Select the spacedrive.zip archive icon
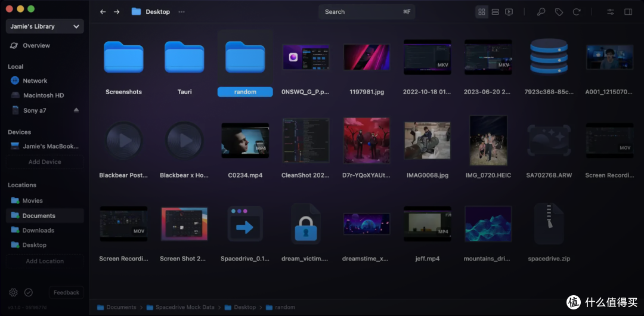 [549, 224]
